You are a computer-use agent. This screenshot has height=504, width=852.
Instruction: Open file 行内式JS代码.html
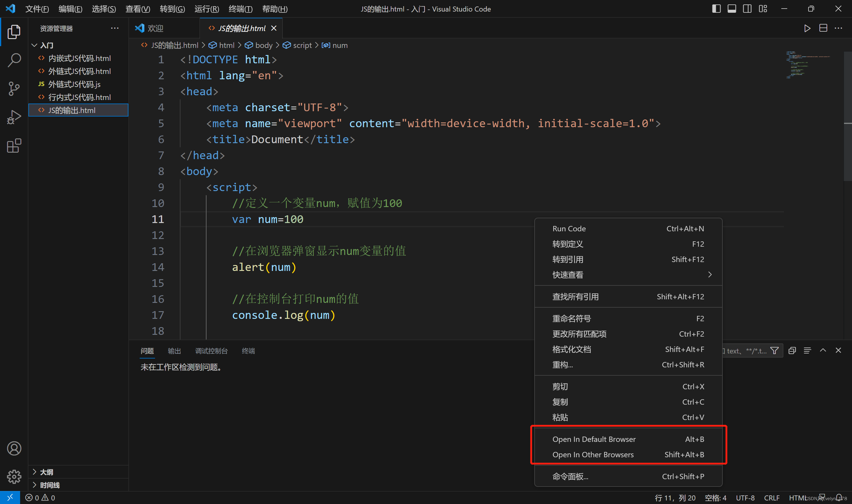[x=78, y=97]
